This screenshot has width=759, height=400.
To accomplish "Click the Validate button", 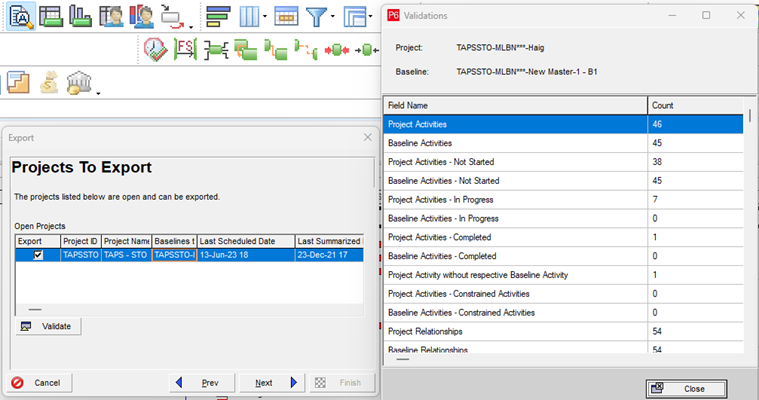I will click(48, 327).
